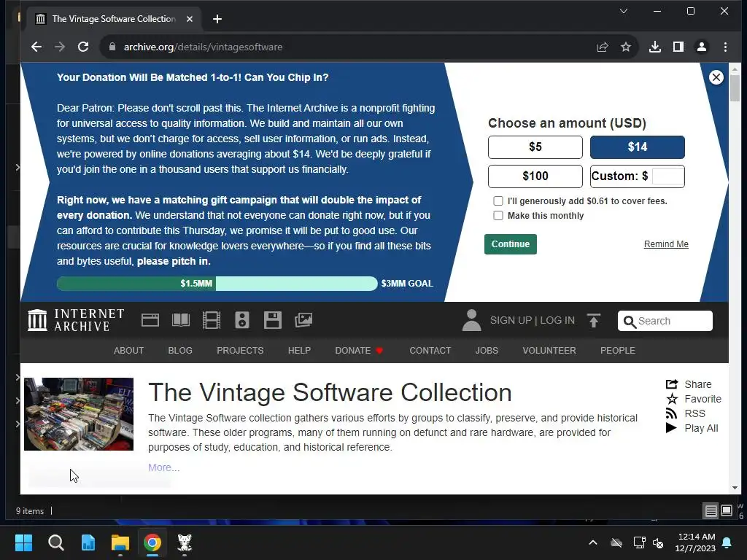
Task: Open Chrome downloads icon
Action: [655, 47]
